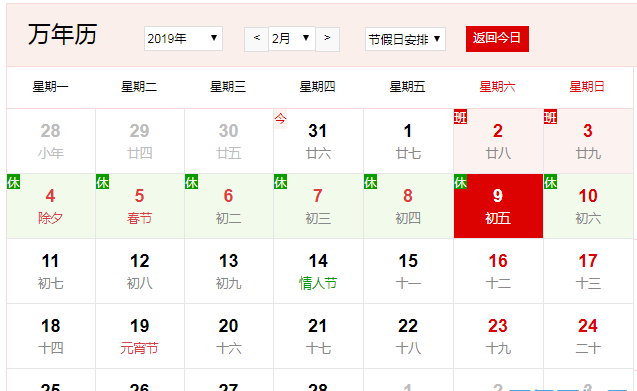Click the 星期一 column header
The height and width of the screenshot is (391, 637).
tap(51, 87)
